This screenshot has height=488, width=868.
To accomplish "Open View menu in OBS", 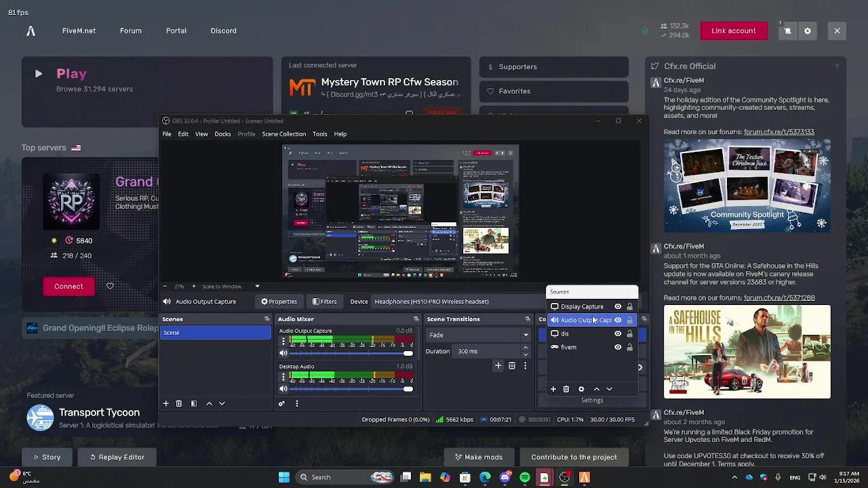I will [x=201, y=134].
